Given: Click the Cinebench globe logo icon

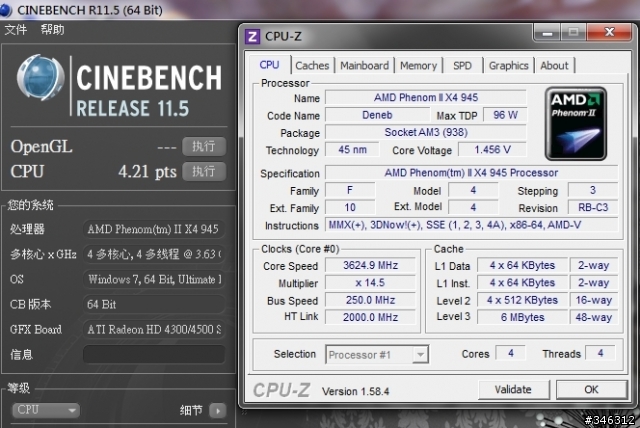Looking at the screenshot, I should (x=40, y=78).
